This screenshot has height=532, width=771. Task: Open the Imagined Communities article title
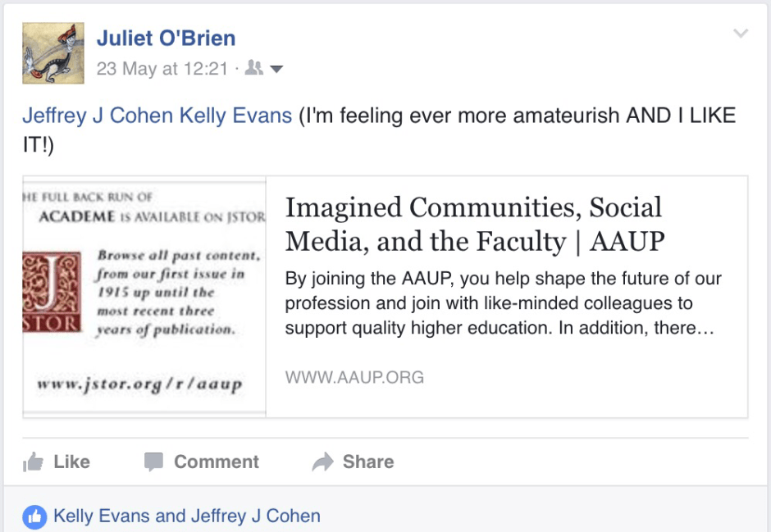tap(474, 225)
